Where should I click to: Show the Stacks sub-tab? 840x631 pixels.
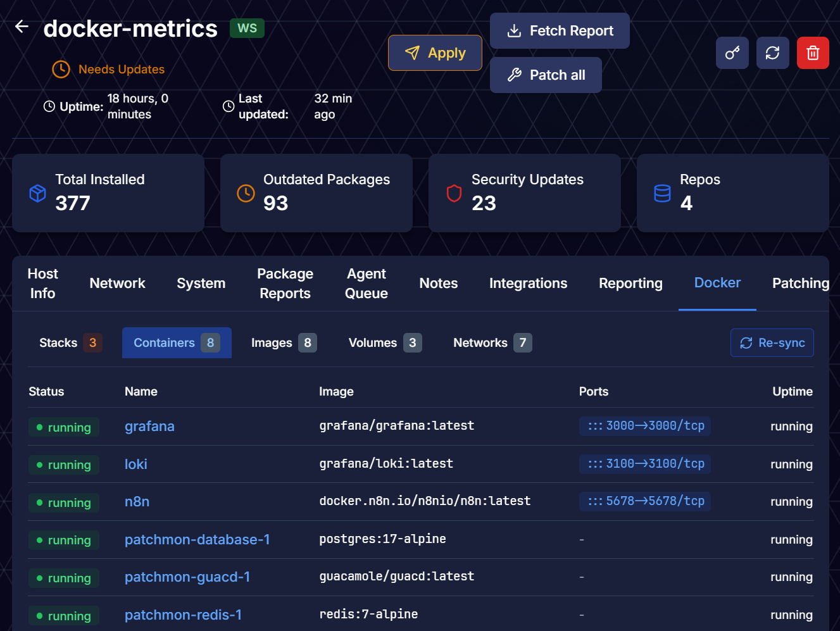tap(70, 342)
